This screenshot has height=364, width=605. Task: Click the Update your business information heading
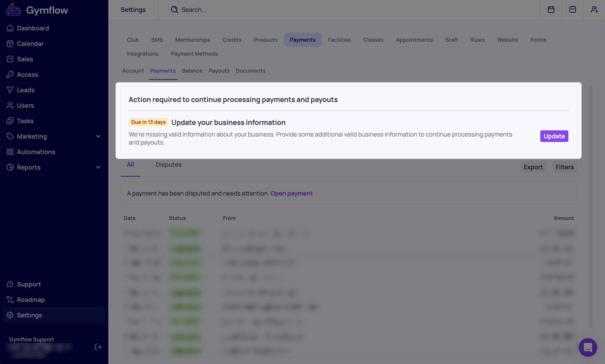click(x=228, y=122)
